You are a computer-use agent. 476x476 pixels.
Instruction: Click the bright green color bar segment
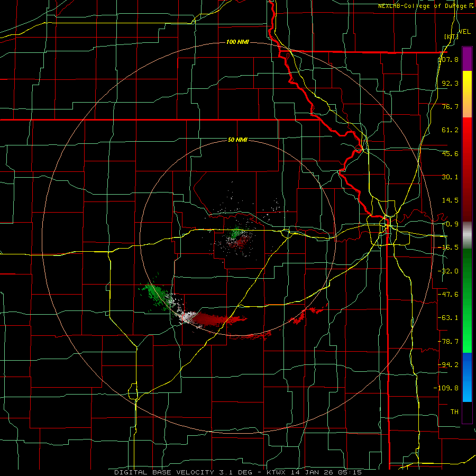point(467,300)
